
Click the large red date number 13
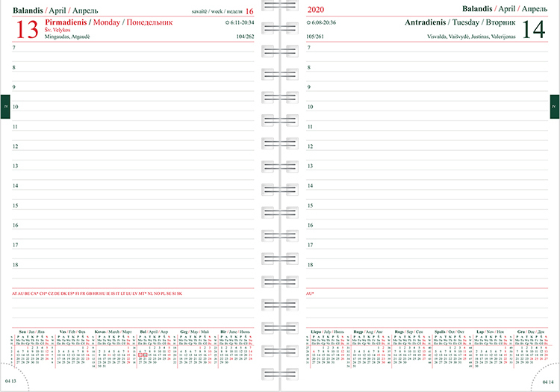(x=27, y=30)
